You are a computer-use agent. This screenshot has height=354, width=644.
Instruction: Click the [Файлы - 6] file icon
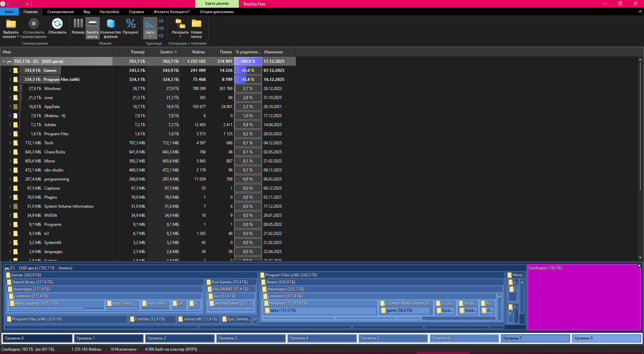point(15,116)
